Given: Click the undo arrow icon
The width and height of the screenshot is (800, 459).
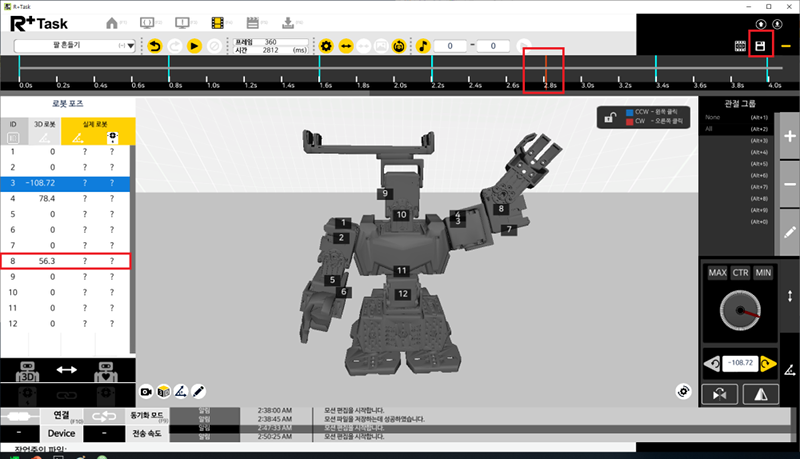Looking at the screenshot, I should [155, 46].
